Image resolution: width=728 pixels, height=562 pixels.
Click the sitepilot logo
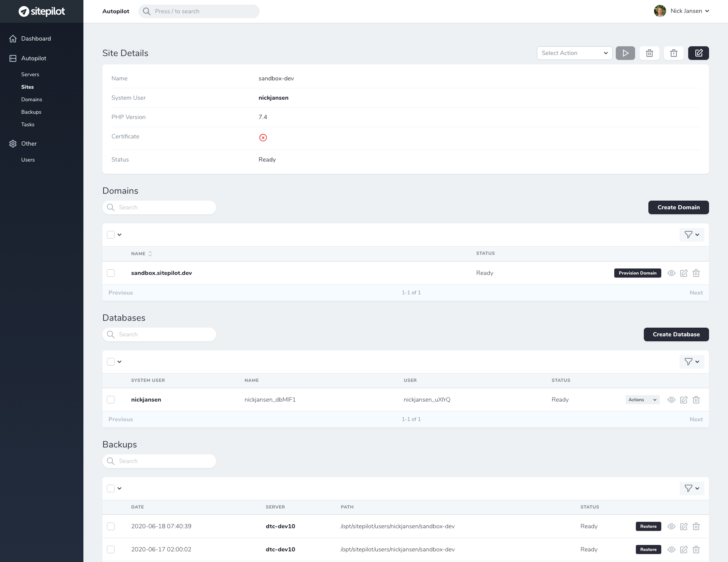(x=42, y=11)
